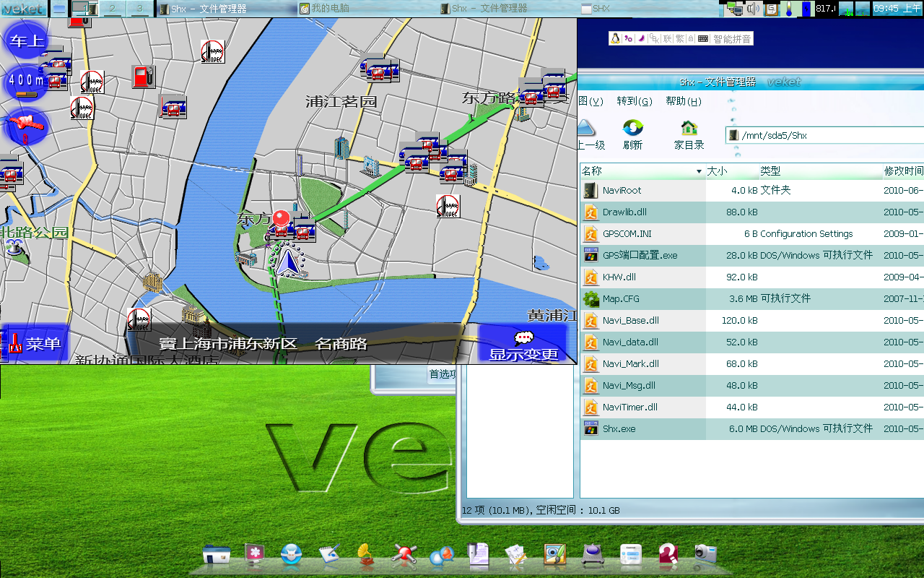924x578 pixels.
Task: Select the Navi_Mark.dll file
Action: [x=631, y=364]
